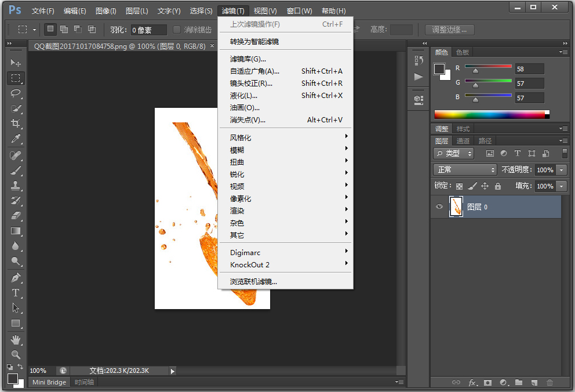The width and height of the screenshot is (575, 392).
Task: Select the Zoom tool
Action: [16, 354]
